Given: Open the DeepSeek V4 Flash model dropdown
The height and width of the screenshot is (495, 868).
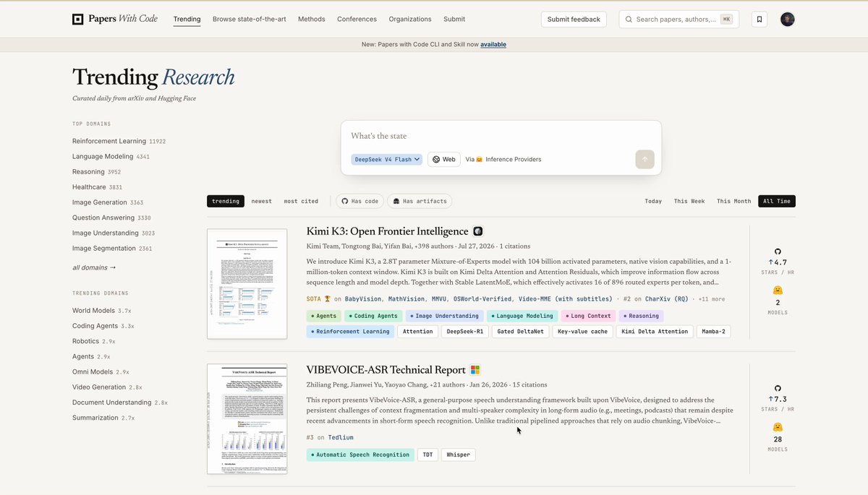Looking at the screenshot, I should pyautogui.click(x=387, y=159).
